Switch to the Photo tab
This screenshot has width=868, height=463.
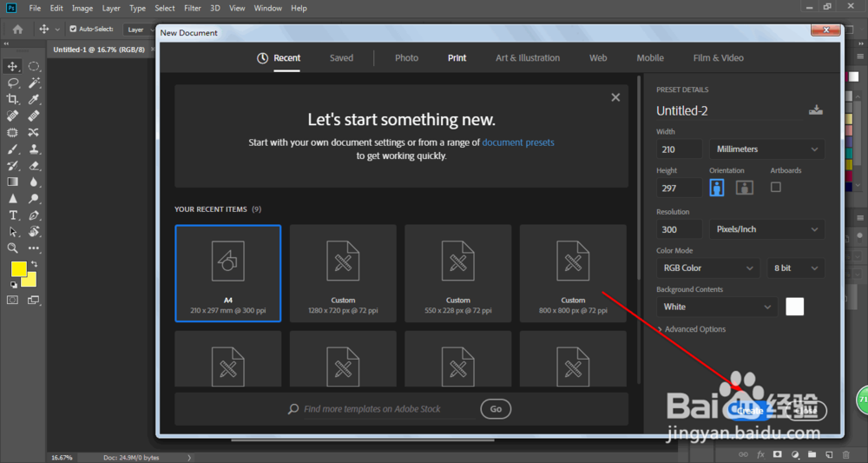[x=407, y=57]
